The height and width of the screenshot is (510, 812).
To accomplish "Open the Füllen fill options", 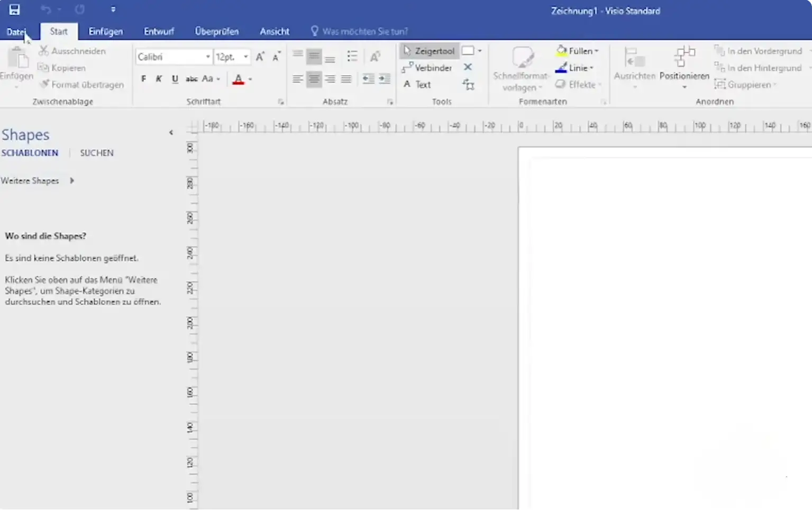I will point(578,51).
